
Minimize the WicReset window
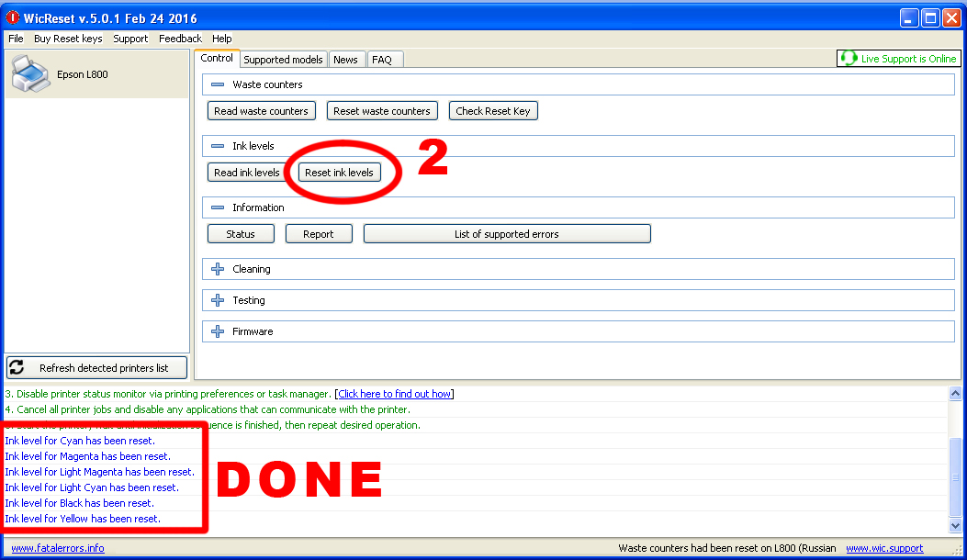click(908, 17)
